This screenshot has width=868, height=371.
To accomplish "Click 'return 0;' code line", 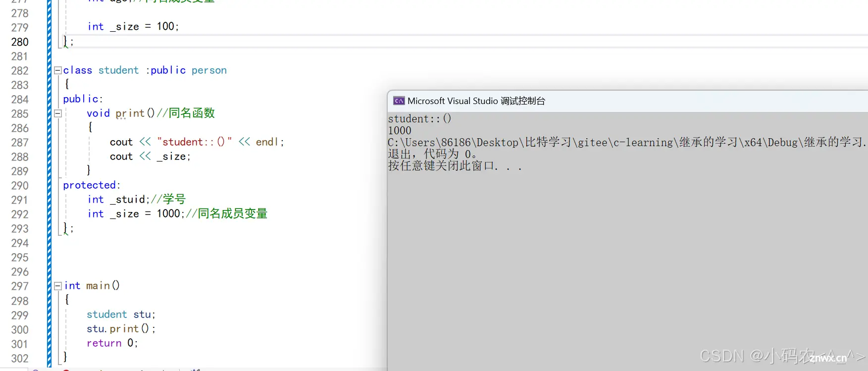I will click(x=112, y=343).
